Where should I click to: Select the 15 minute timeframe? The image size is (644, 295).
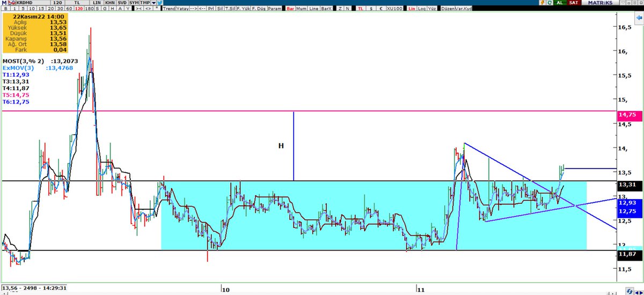(x=41, y=9)
